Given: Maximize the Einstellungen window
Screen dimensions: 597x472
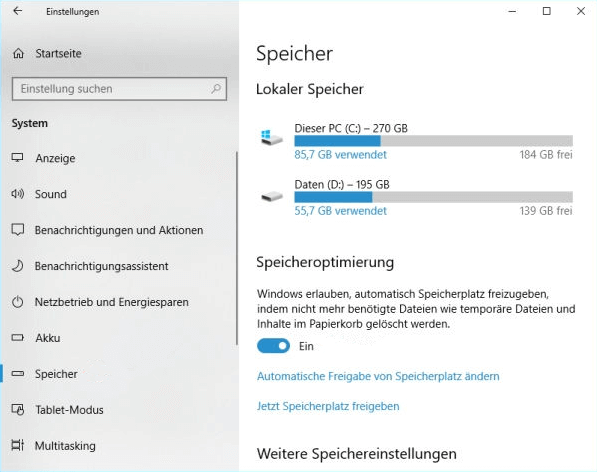Looking at the screenshot, I should (546, 11).
